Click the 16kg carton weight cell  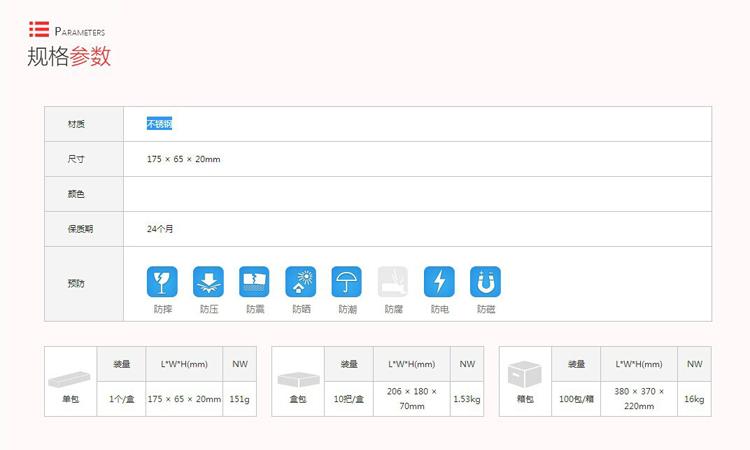(694, 399)
